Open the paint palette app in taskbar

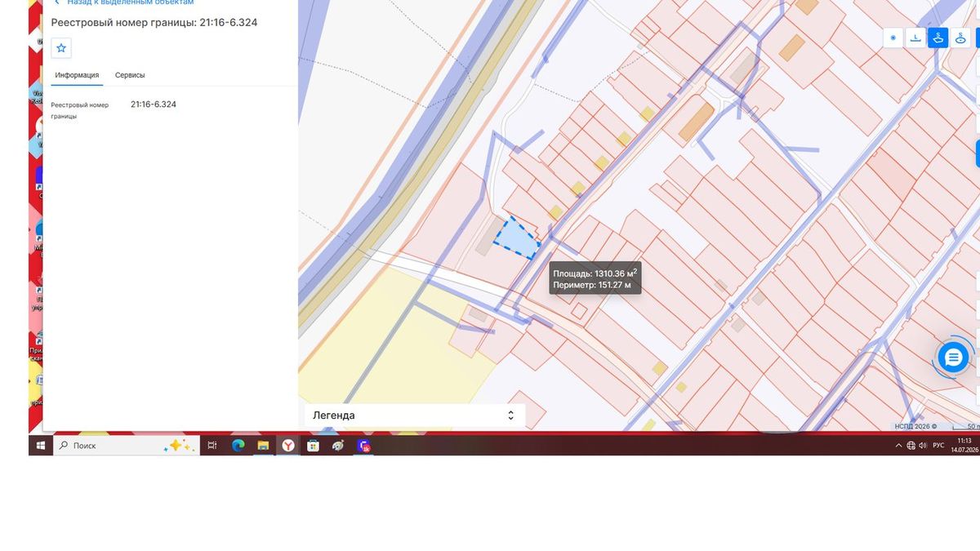coord(338,446)
